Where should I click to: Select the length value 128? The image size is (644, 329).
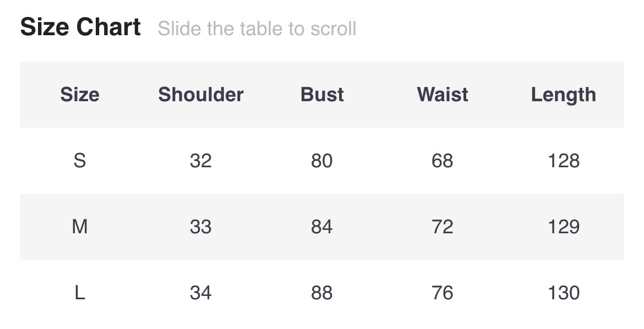pos(564,161)
